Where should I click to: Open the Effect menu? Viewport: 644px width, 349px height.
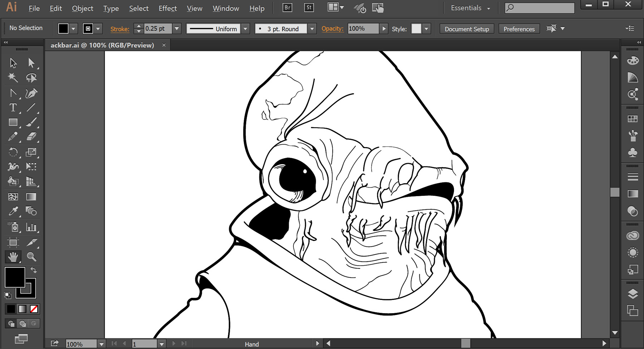coord(167,8)
